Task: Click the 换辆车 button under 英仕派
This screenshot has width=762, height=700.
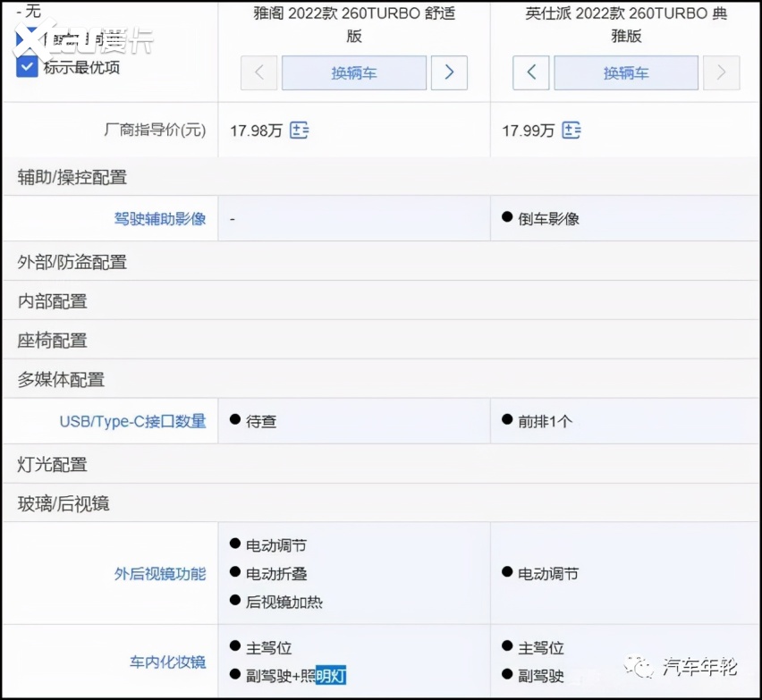Action: pos(626,73)
